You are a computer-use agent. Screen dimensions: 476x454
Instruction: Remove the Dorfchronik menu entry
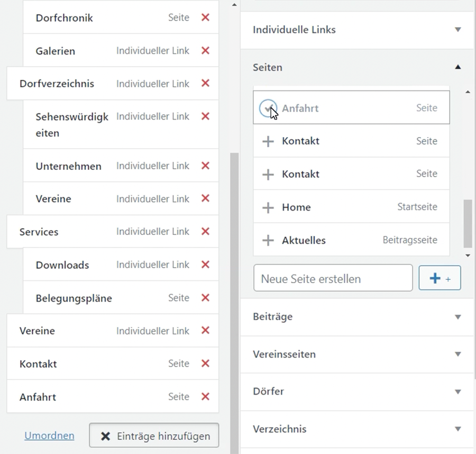(205, 17)
